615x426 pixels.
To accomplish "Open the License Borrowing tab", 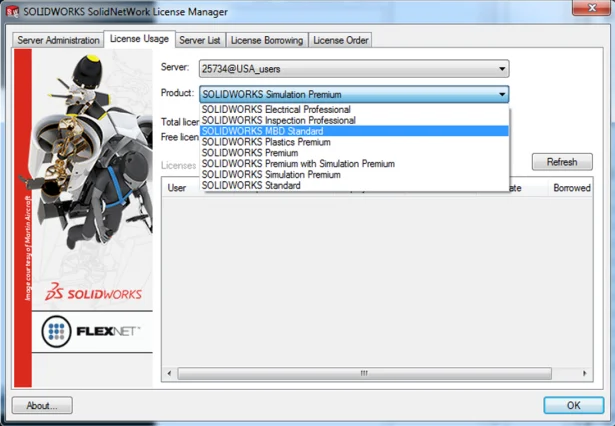I will click(x=266, y=40).
